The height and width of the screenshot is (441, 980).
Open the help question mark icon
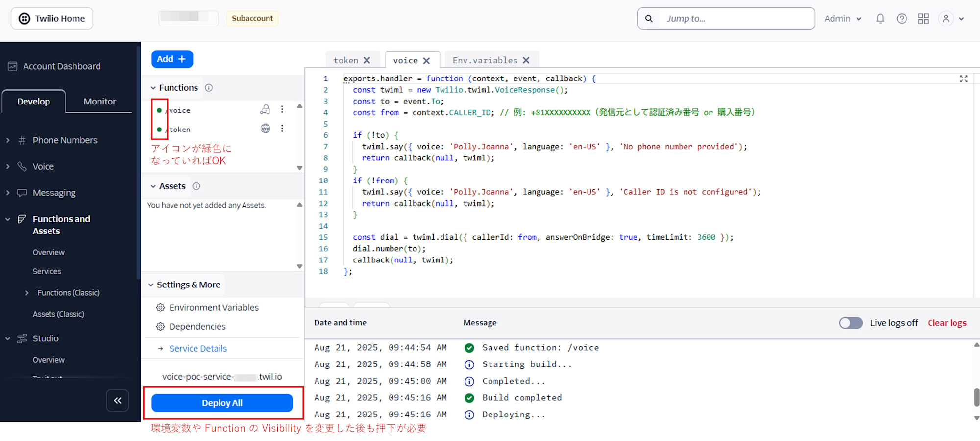pyautogui.click(x=902, y=19)
